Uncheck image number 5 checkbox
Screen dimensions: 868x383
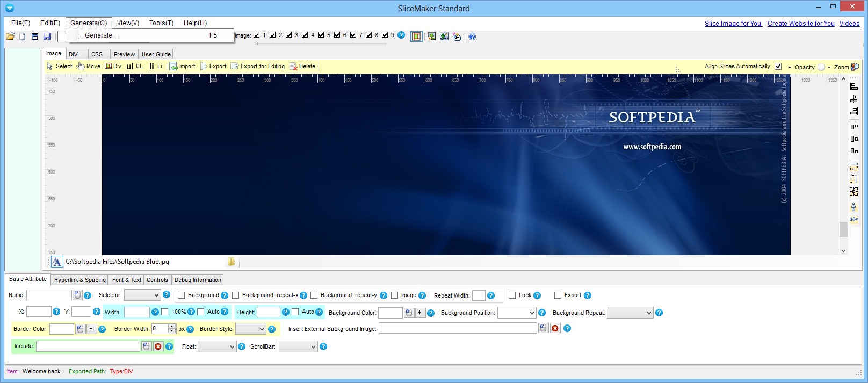(x=321, y=35)
